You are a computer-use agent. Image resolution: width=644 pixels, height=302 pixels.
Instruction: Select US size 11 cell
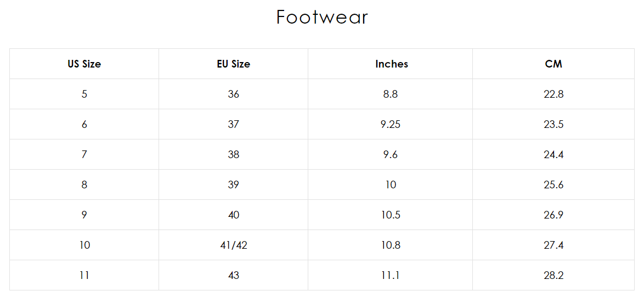[x=84, y=275]
